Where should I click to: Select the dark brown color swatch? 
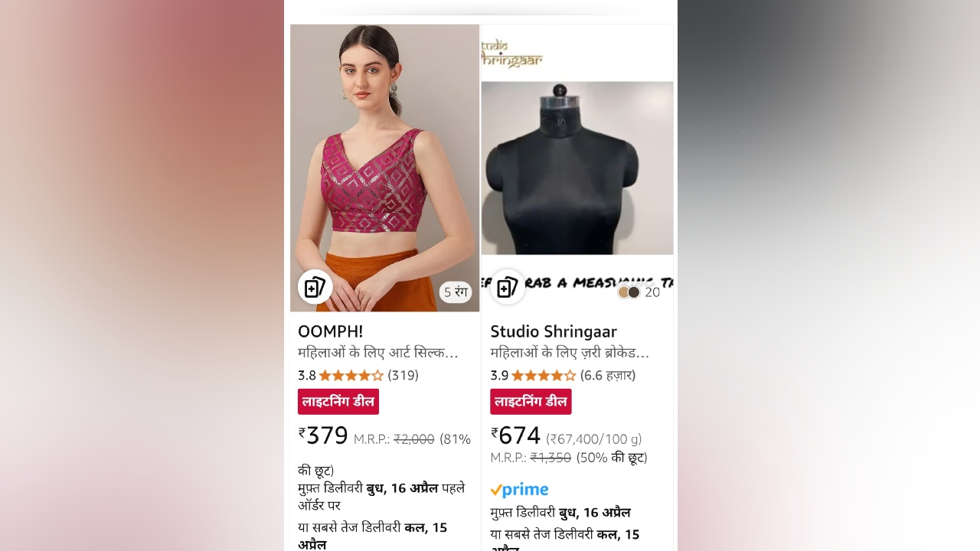(634, 292)
